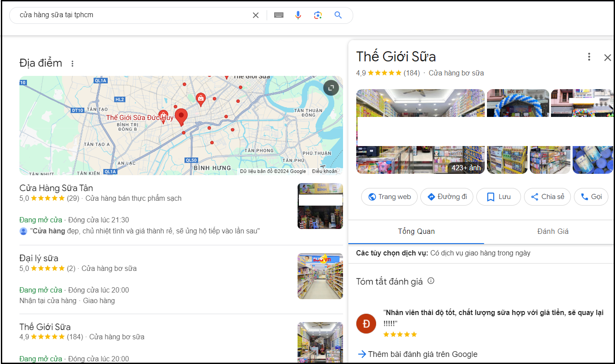Click the blue search magnifier icon

(338, 15)
